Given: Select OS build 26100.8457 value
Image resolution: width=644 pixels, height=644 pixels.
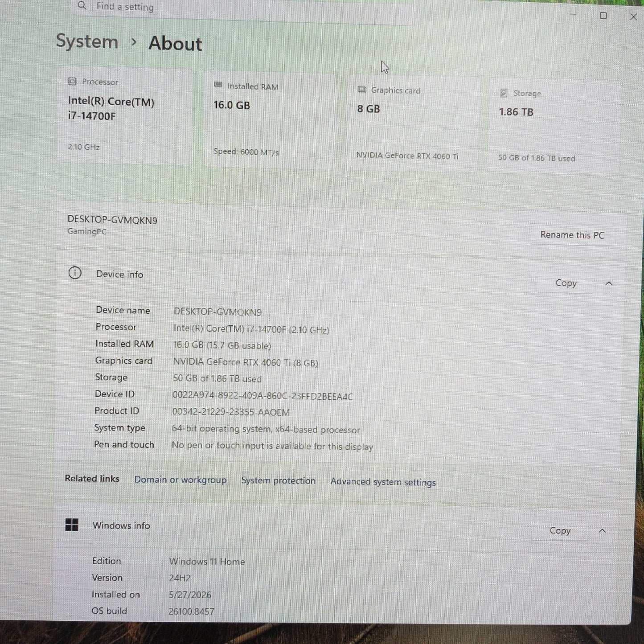Looking at the screenshot, I should click(x=191, y=611).
